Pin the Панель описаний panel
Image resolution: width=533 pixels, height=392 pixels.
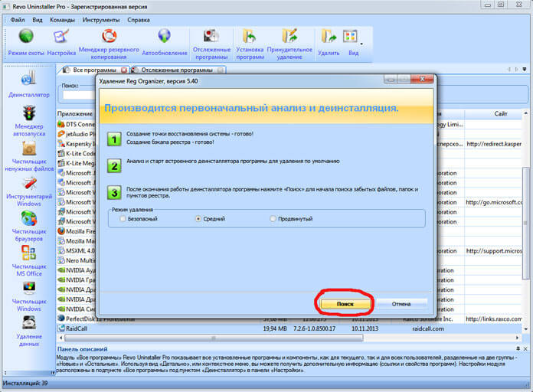[x=518, y=349]
